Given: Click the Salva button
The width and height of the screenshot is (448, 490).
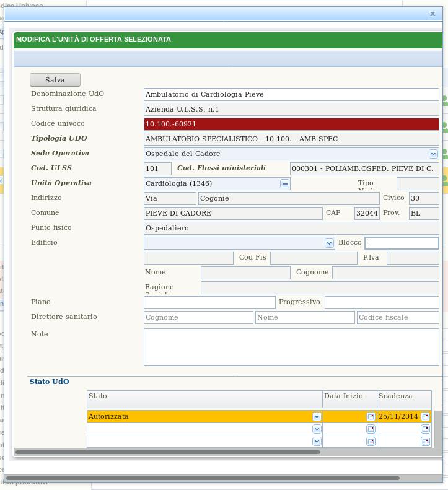Looking at the screenshot, I should [55, 80].
